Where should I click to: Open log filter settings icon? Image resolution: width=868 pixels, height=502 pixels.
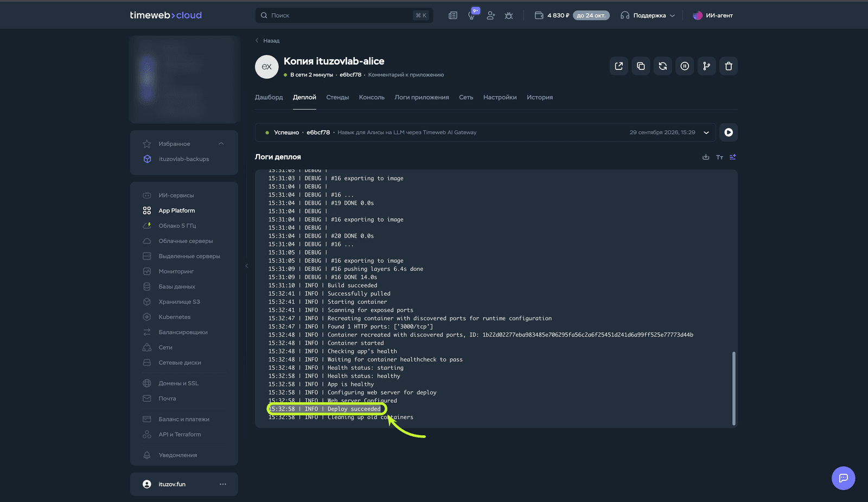[733, 157]
